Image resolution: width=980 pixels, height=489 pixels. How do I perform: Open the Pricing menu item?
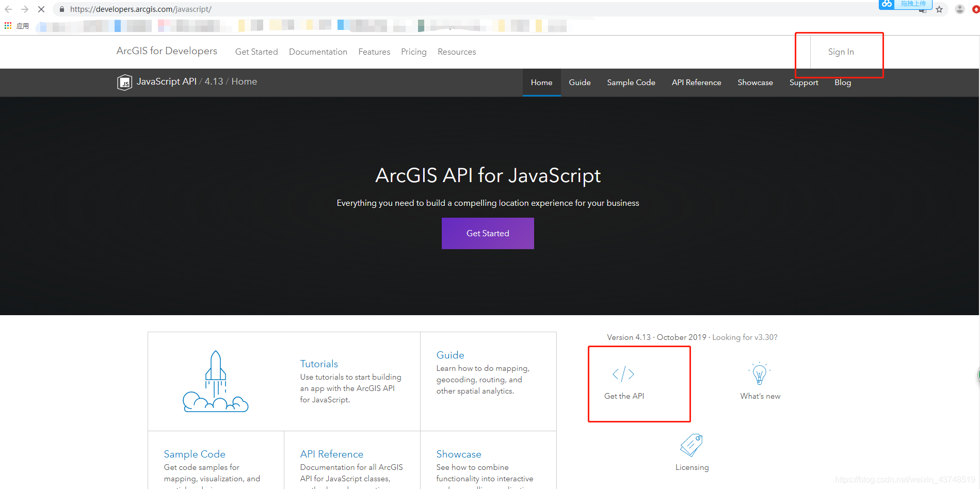tap(414, 52)
